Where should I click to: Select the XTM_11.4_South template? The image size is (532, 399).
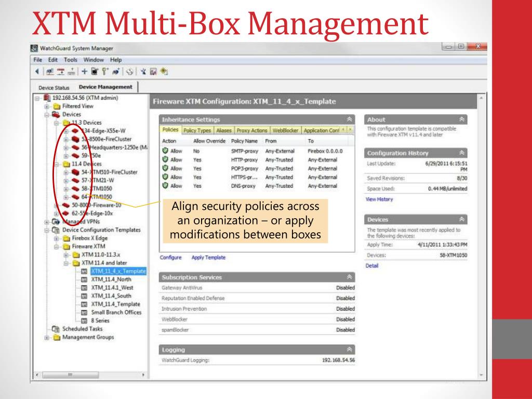[x=111, y=296]
